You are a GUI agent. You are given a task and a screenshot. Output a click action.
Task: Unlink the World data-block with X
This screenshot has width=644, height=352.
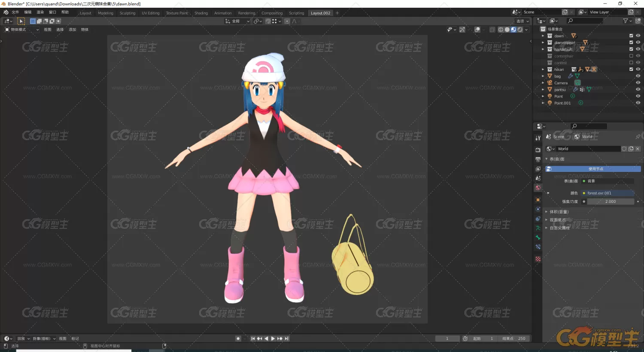click(638, 149)
